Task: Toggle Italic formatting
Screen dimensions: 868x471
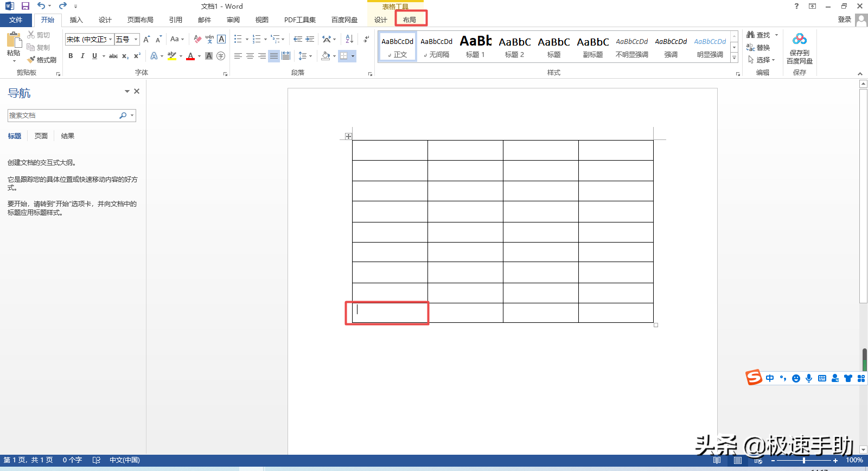Action: click(82, 56)
